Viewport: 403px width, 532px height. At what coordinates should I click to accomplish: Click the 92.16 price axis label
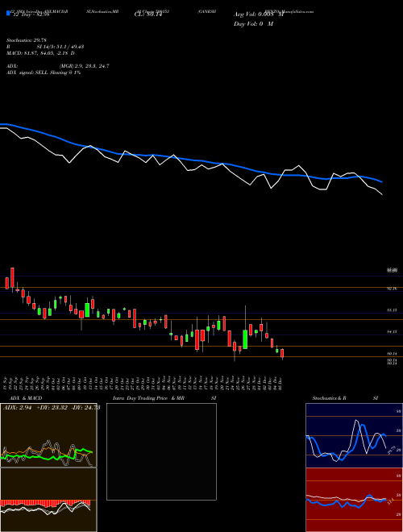(392, 289)
